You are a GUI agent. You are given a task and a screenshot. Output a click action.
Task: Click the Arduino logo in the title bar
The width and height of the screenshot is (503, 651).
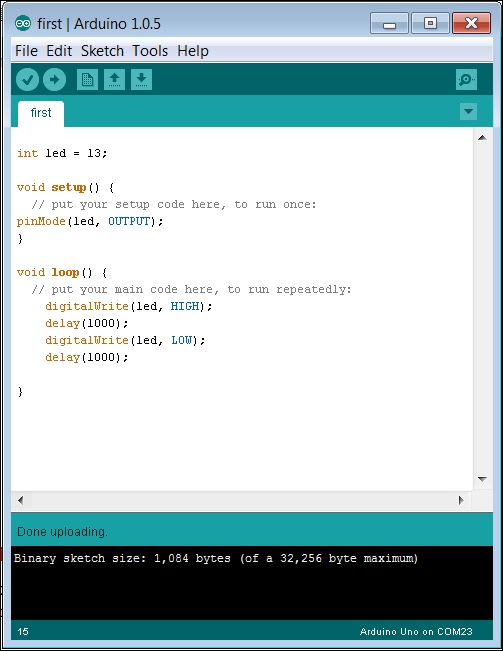[x=23, y=24]
